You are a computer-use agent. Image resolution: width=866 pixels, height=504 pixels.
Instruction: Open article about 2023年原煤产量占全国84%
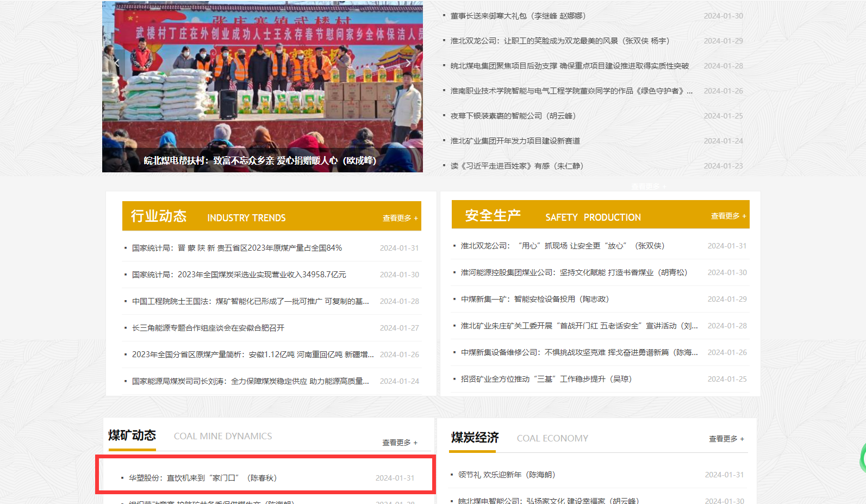tap(237, 248)
